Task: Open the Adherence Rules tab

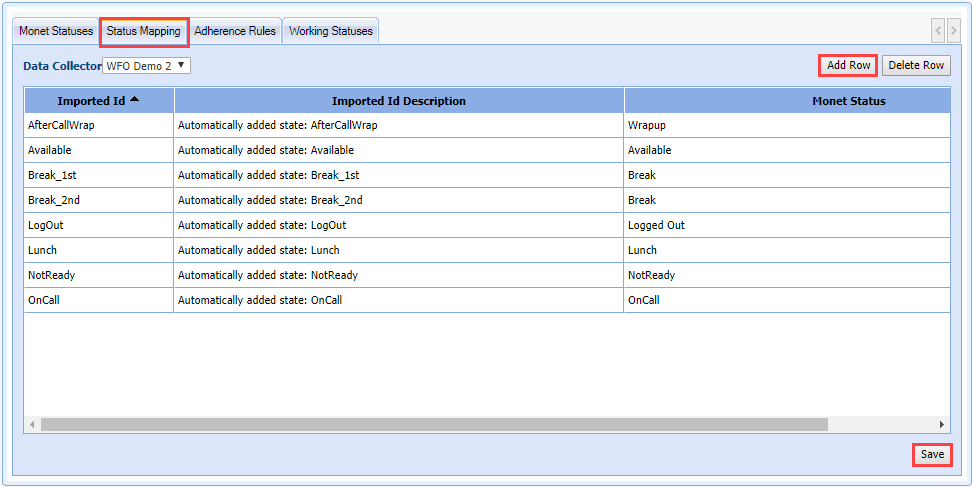Action: (x=235, y=31)
